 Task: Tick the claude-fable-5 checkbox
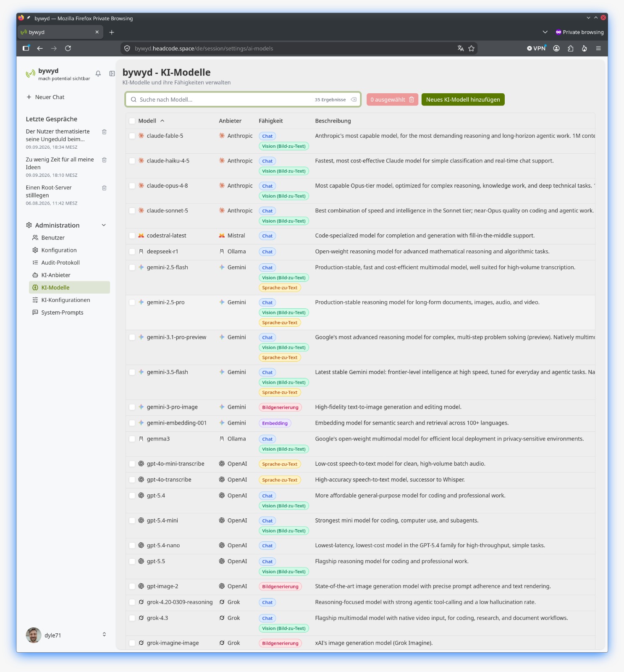(132, 136)
